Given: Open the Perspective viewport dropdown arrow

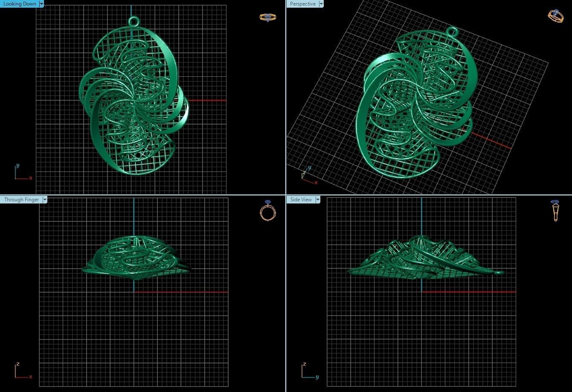Looking at the screenshot, I should [321, 4].
